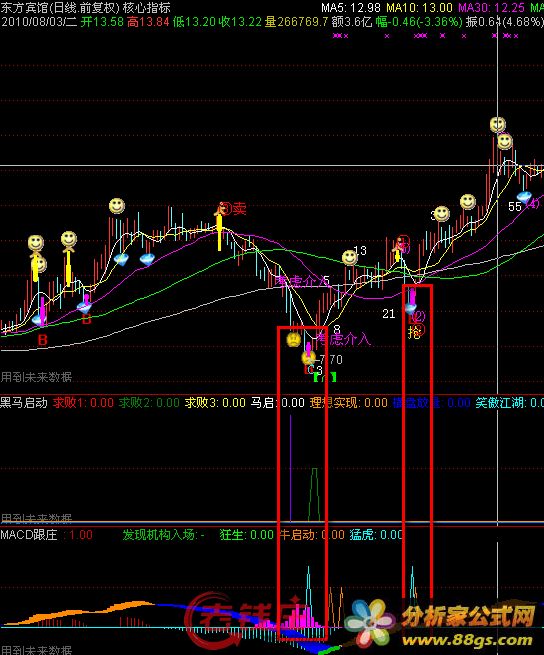
Task: Click the MACD跟庄 indicator panel title
Action: coord(29,535)
